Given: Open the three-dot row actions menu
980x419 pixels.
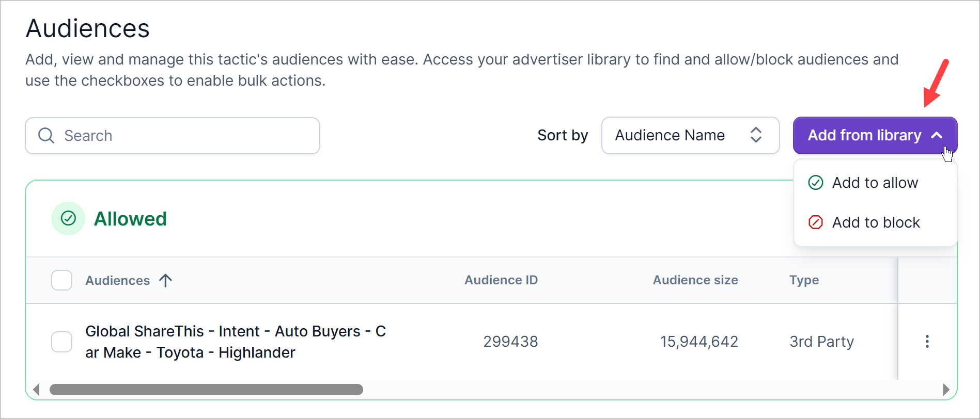Looking at the screenshot, I should click(927, 341).
